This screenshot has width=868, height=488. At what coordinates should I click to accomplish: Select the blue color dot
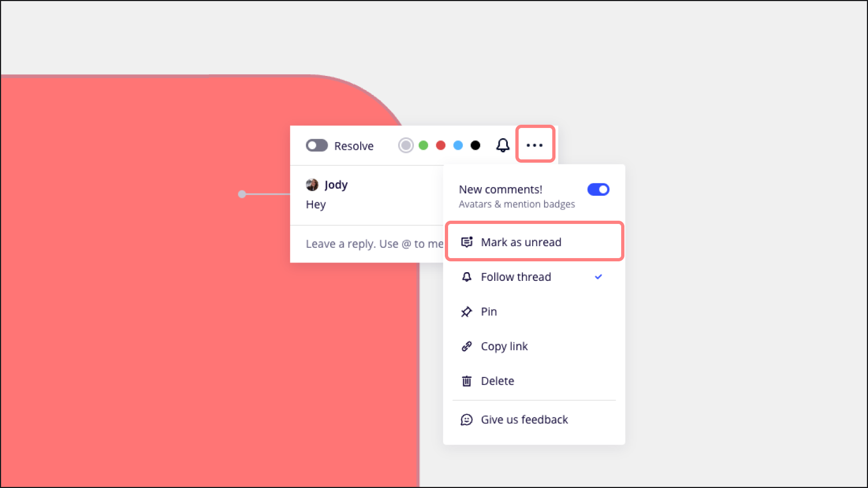click(458, 145)
